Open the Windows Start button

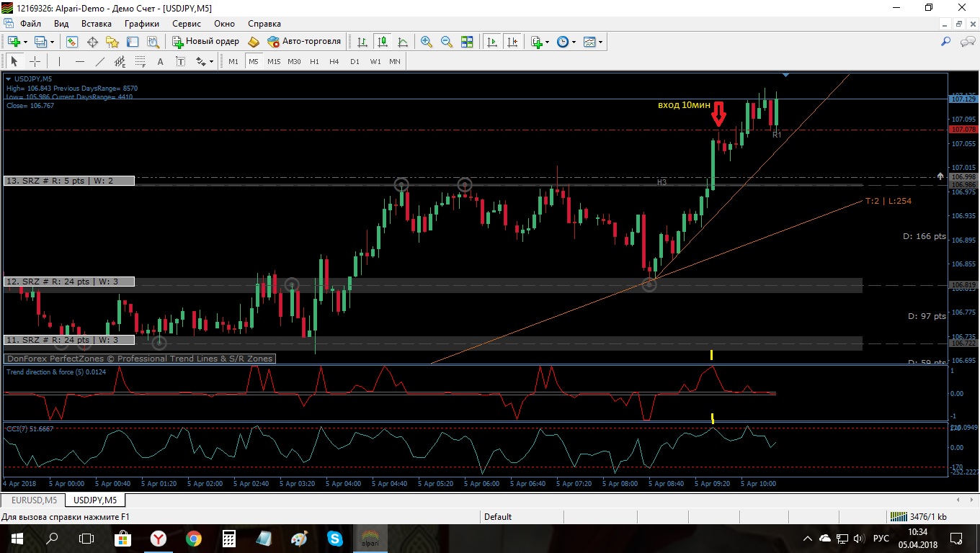coord(17,538)
